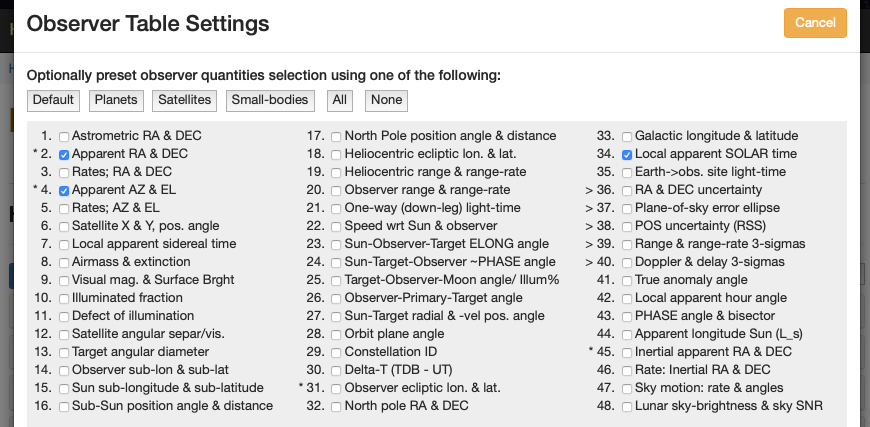Enable Observer range & range-rate
870x427 pixels.
(336, 191)
